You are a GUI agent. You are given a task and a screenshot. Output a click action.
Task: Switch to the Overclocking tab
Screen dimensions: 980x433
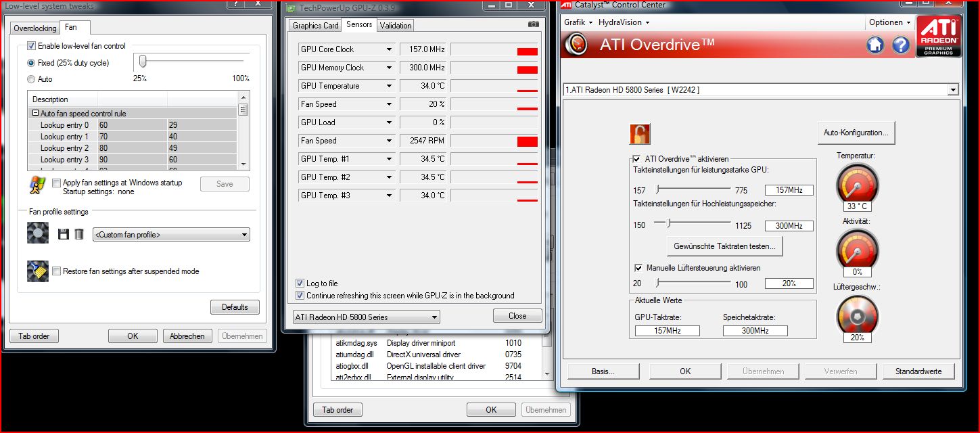pos(35,28)
